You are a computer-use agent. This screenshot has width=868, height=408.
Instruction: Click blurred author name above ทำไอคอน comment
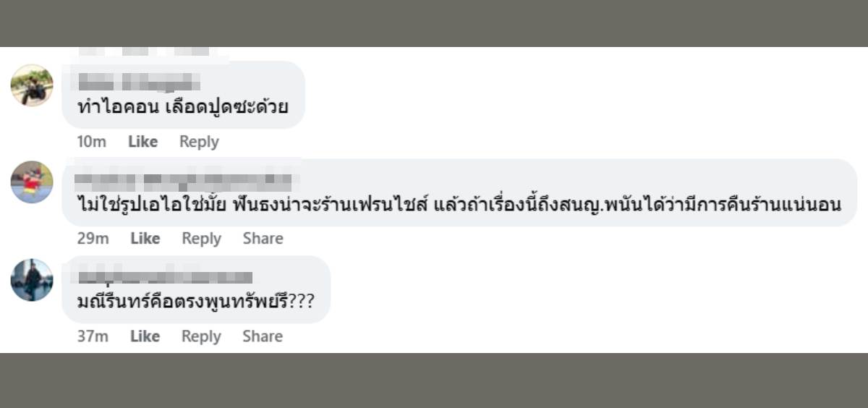[138, 81]
